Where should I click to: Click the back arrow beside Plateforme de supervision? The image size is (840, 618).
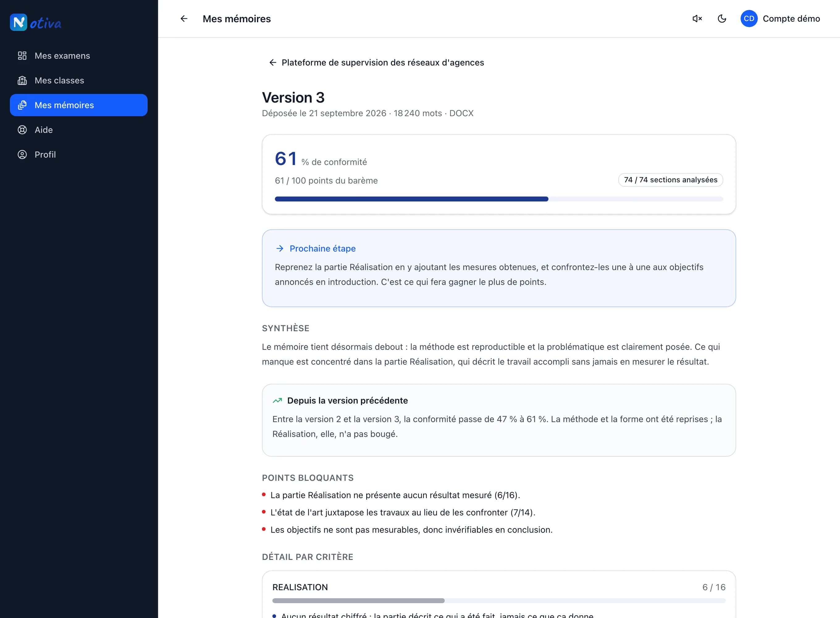[x=273, y=62]
